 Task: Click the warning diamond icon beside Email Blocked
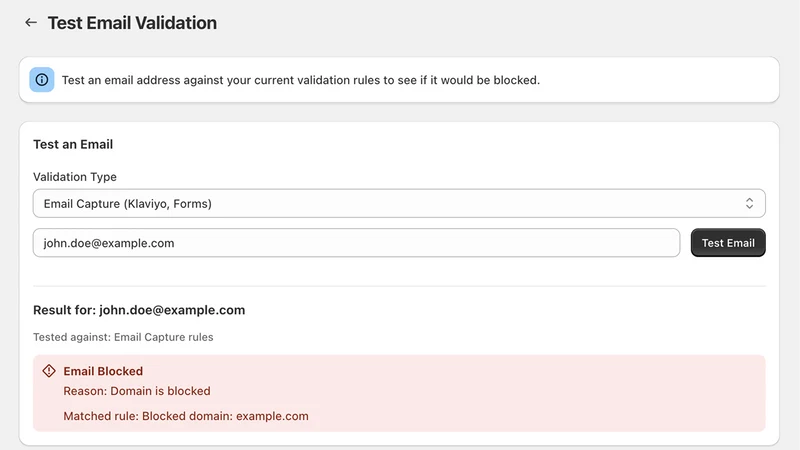[x=49, y=371]
